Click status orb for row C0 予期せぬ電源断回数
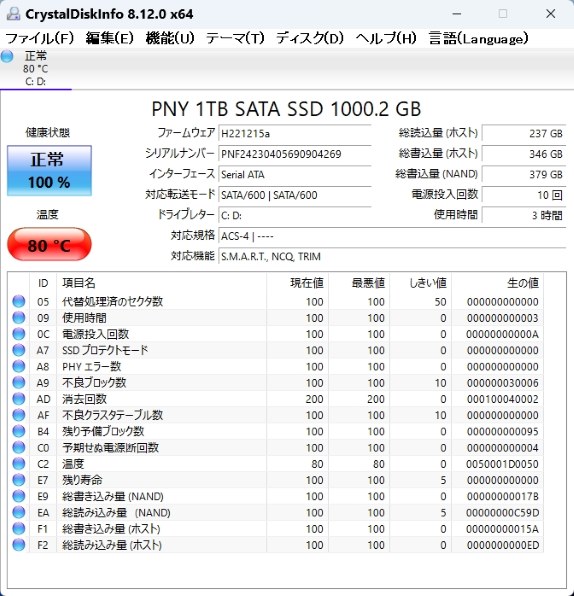Viewport: 574px width, 596px height. [19, 447]
